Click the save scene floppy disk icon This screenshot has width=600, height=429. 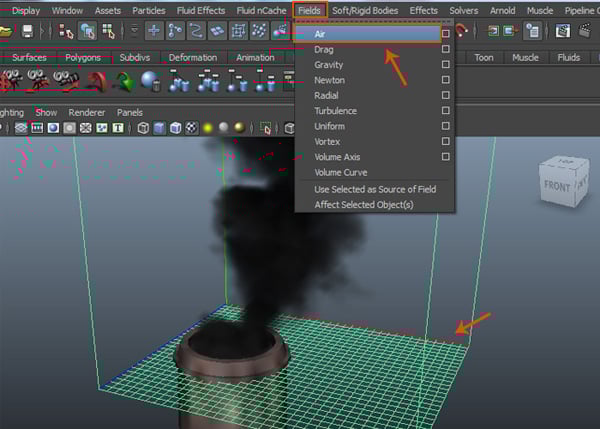28,32
